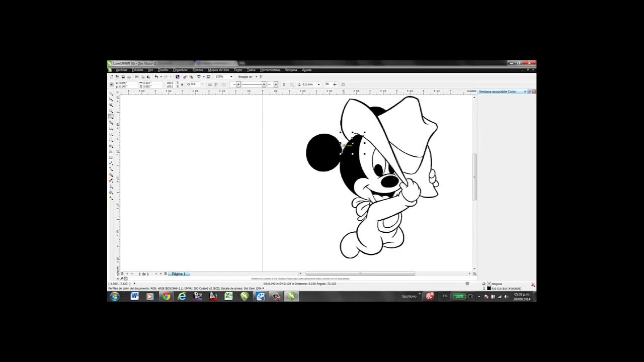Select the Crop tool
Image resolution: width=644 pixels, height=362 pixels.
click(x=111, y=105)
